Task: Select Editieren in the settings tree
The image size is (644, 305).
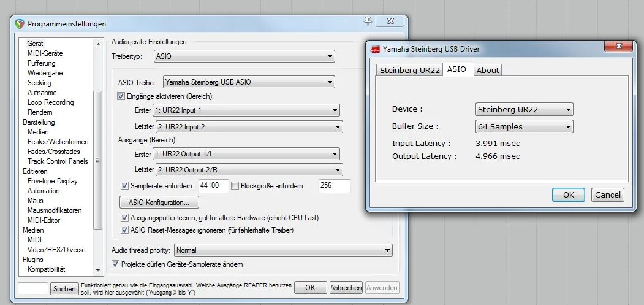Action: click(x=35, y=171)
